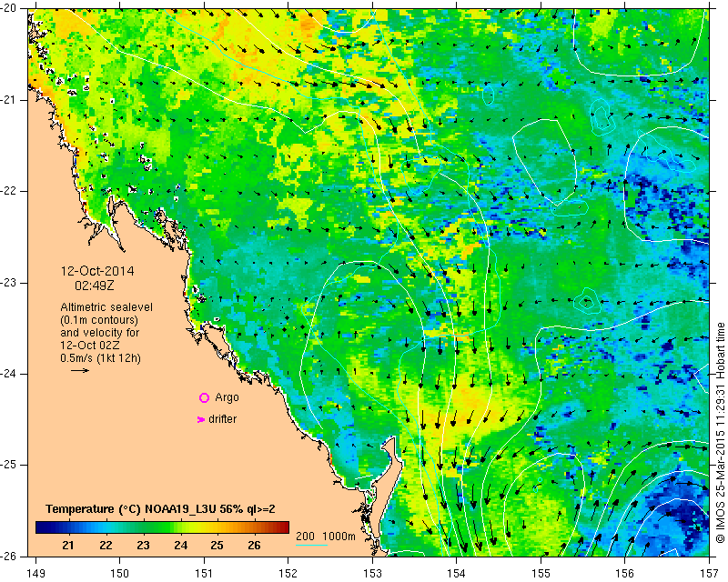Click the "0.5m/s (1kt 12h)" text
The width and height of the screenshot is (728, 582).
pyautogui.click(x=100, y=359)
